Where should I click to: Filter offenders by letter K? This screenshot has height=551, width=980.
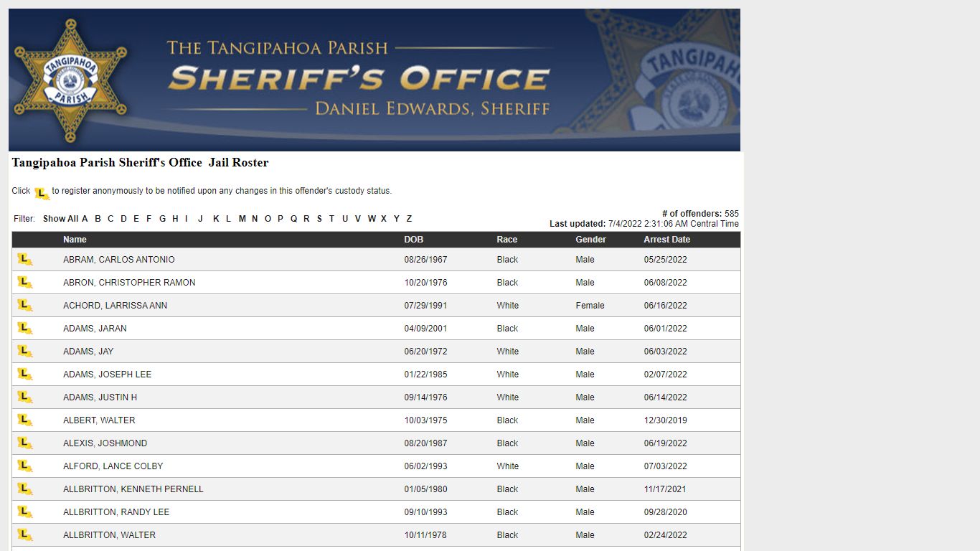(x=216, y=219)
